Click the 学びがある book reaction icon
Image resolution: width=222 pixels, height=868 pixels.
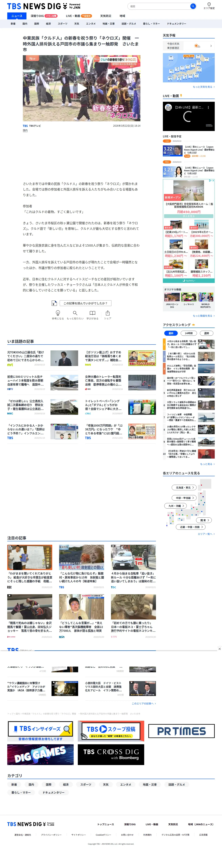coord(92,313)
